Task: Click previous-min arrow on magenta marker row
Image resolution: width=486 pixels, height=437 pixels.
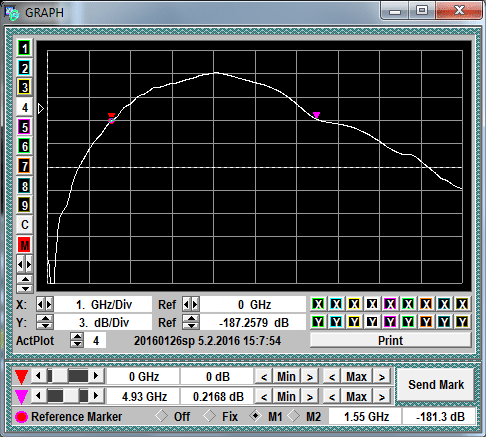Action: [264, 397]
